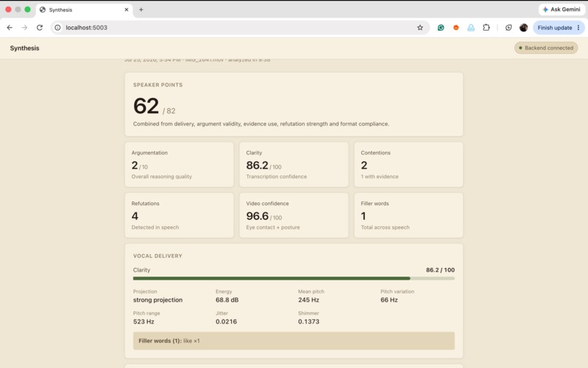Click the Ask Gemini button
The image size is (588, 368).
click(x=562, y=9)
